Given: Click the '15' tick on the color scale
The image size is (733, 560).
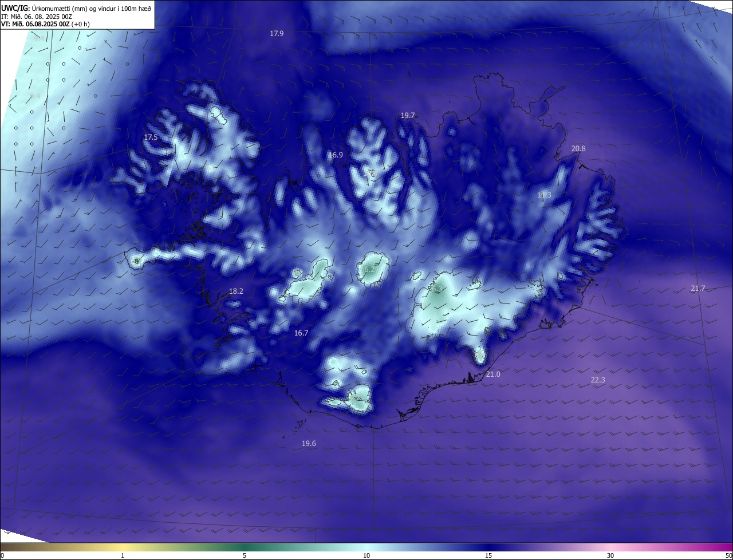Looking at the screenshot, I should pos(488,556).
